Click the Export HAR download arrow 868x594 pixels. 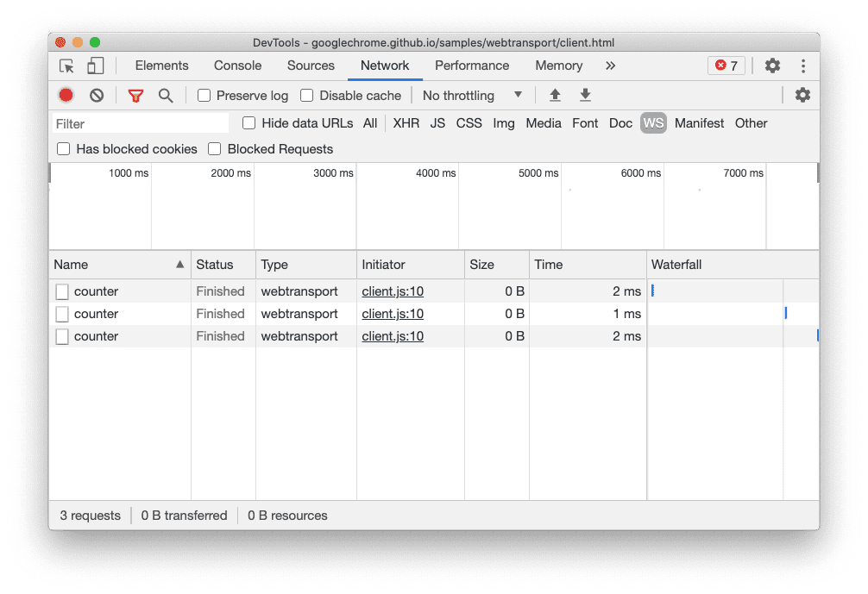tap(585, 96)
